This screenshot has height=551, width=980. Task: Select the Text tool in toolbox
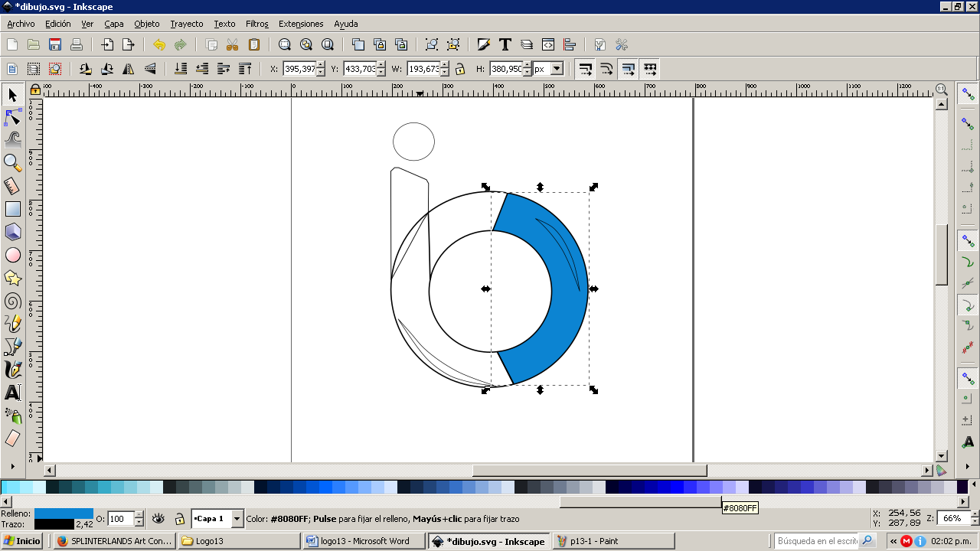pyautogui.click(x=13, y=393)
